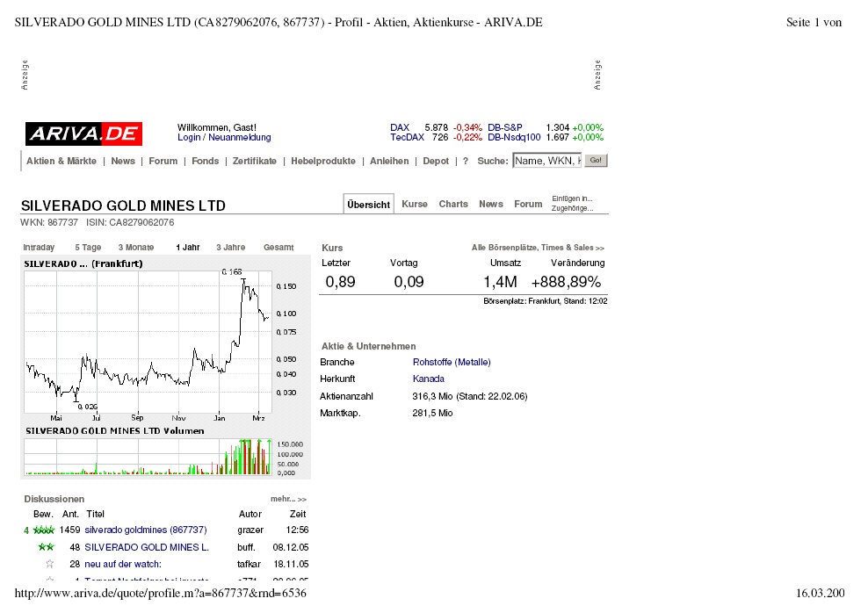
Task: Click the Veränderung value +888,89%
Action: tap(567, 282)
